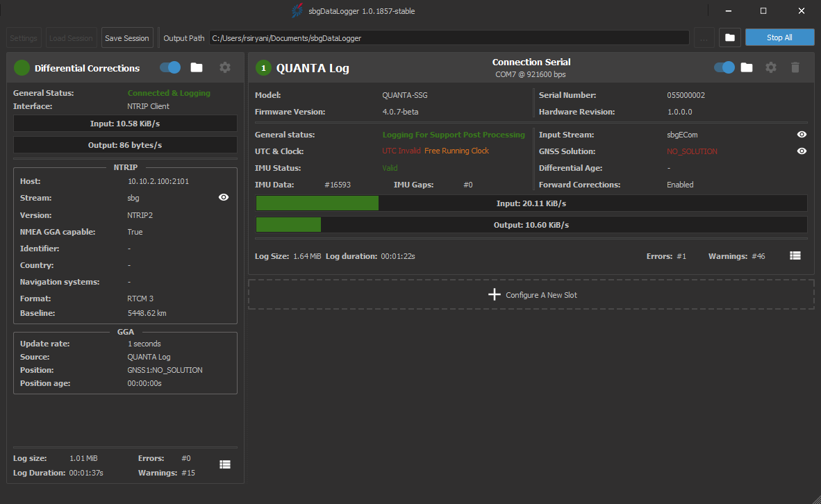Click Differential Corrections Output 86 bytes/s bar
821x504 pixels.
pyautogui.click(x=125, y=145)
